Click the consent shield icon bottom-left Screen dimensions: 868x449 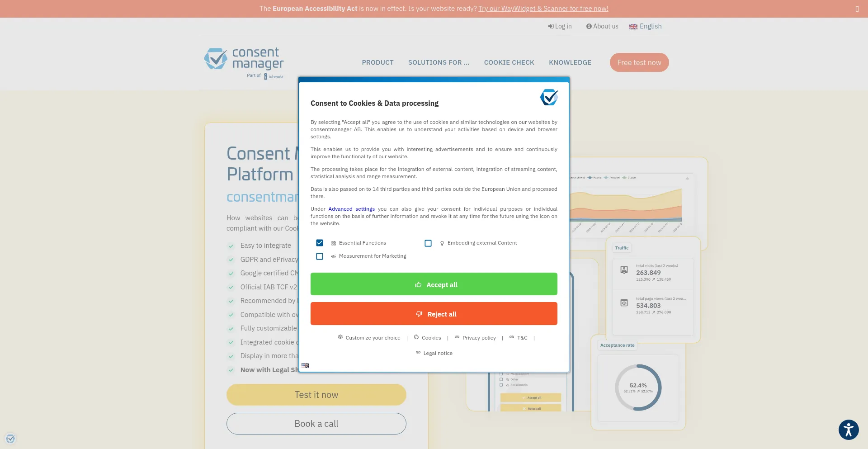[10, 438]
